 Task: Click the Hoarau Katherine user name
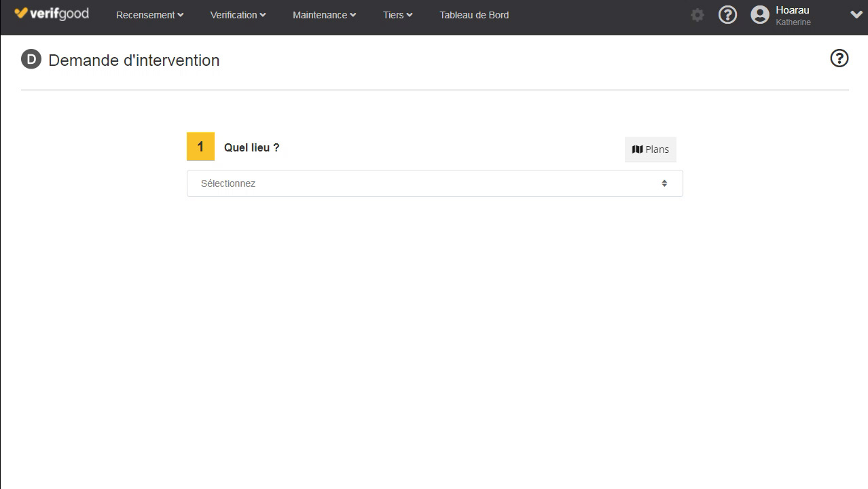point(793,16)
